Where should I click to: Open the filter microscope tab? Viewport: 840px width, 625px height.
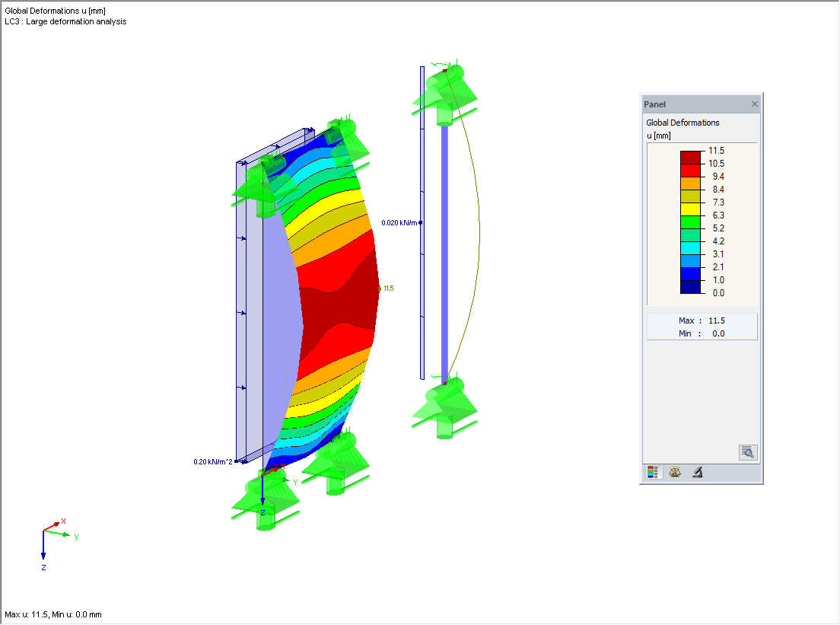[698, 472]
